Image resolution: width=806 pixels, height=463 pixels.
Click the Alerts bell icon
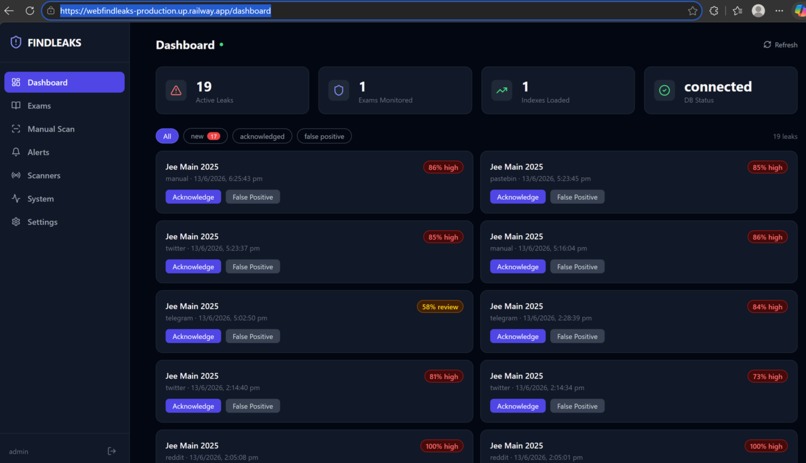coord(16,152)
